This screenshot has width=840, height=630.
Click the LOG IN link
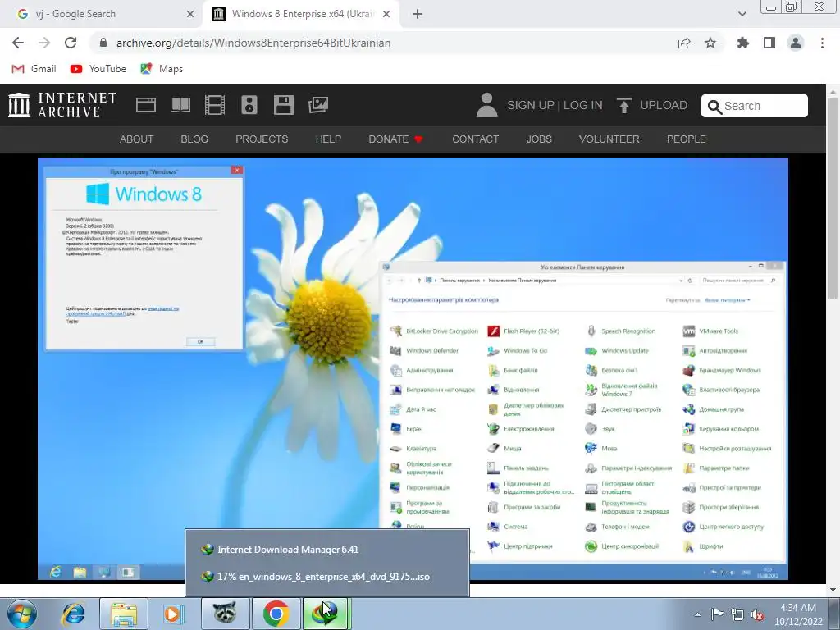pyautogui.click(x=583, y=105)
